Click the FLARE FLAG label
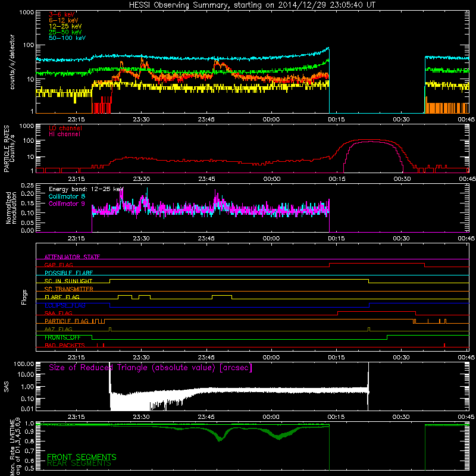 [62, 297]
